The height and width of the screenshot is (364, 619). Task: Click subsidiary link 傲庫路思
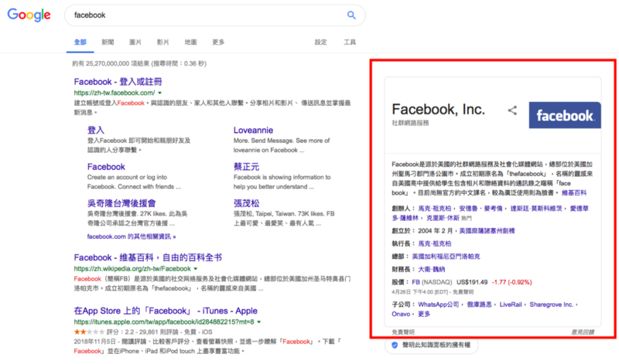pos(479,304)
